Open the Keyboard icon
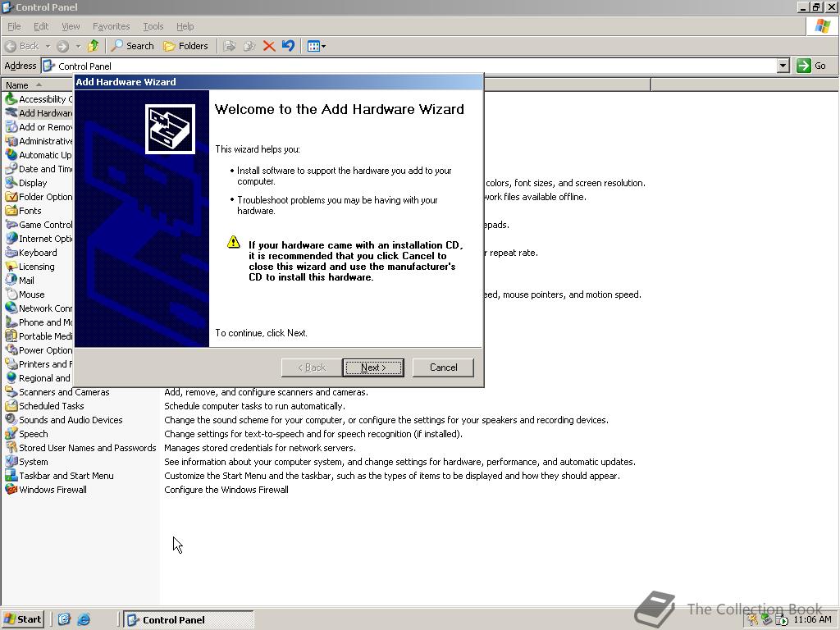 point(11,253)
